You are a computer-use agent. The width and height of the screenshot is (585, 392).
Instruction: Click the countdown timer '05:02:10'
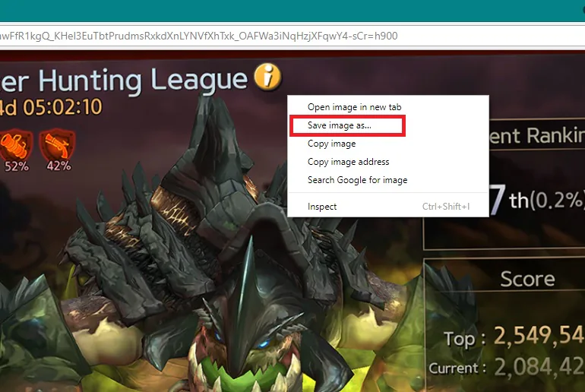tap(62, 107)
